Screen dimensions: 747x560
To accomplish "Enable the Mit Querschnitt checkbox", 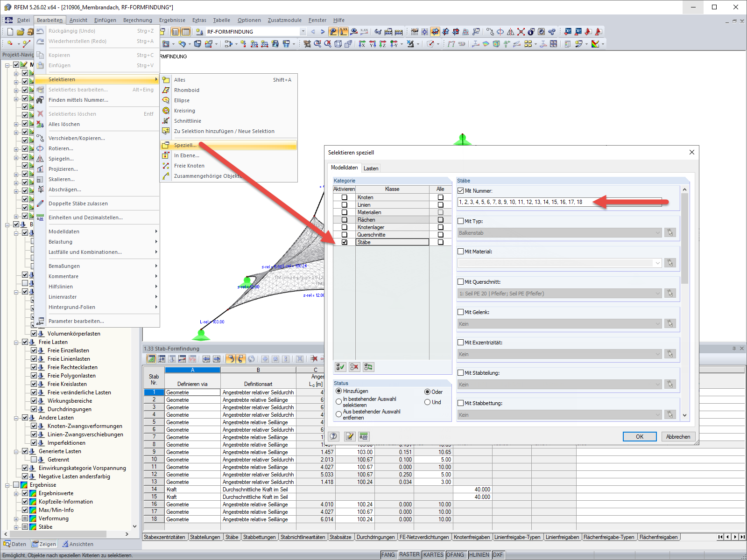I will (x=461, y=282).
